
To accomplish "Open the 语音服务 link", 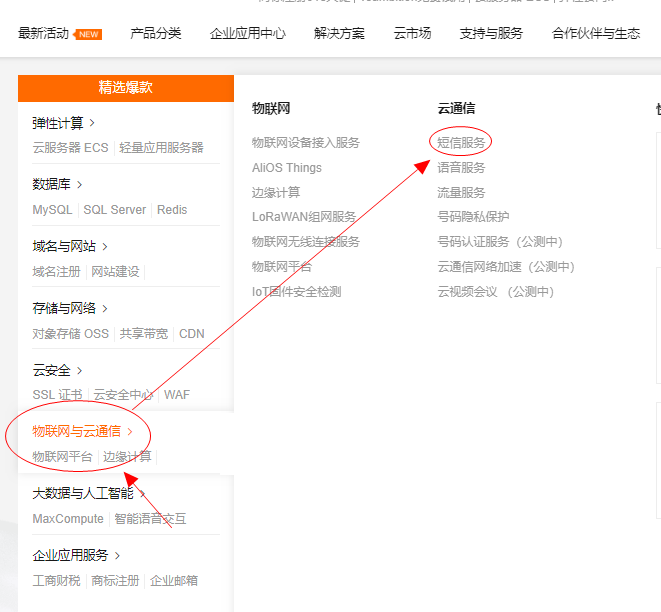I will point(461,167).
